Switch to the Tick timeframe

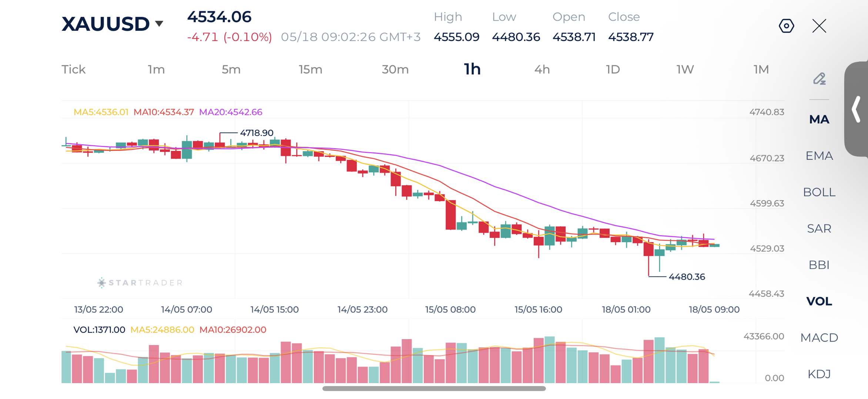[x=73, y=70]
